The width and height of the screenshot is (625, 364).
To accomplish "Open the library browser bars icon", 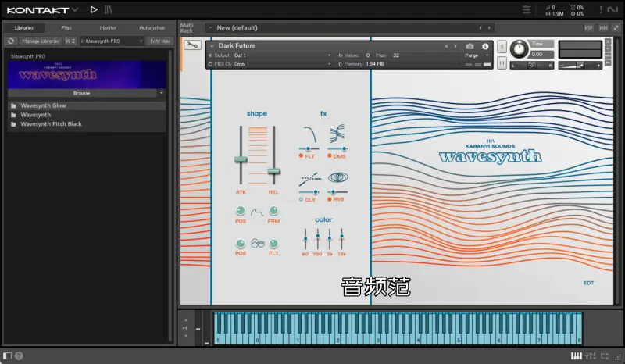I will (x=109, y=9).
